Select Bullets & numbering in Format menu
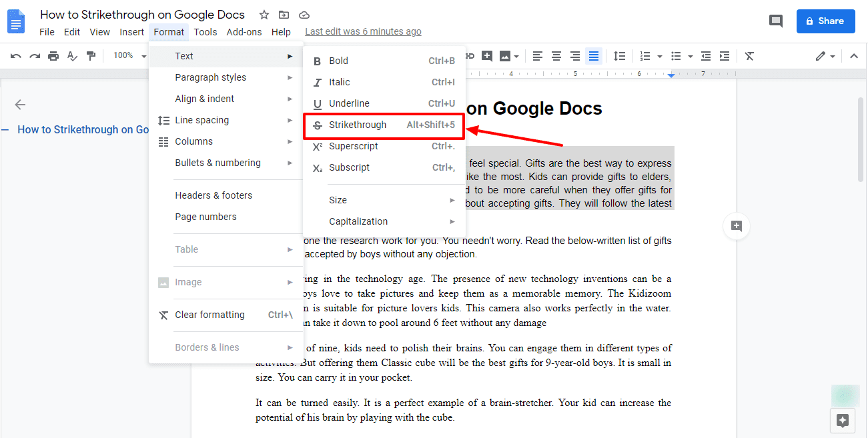This screenshot has height=438, width=868. point(226,163)
